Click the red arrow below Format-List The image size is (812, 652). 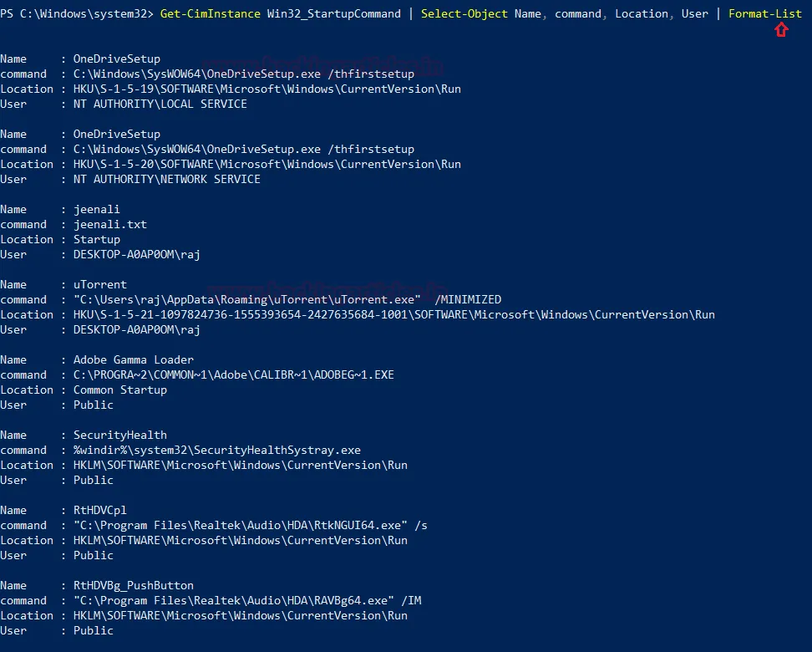(781, 30)
